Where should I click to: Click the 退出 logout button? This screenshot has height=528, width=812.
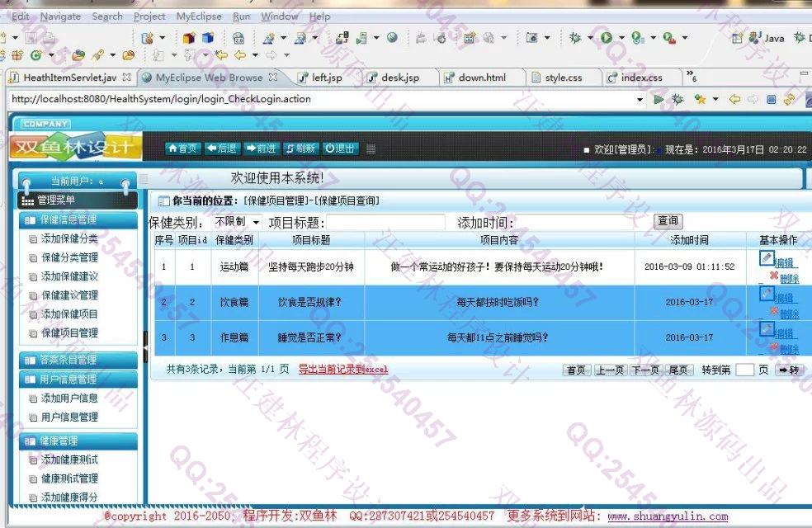click(340, 148)
